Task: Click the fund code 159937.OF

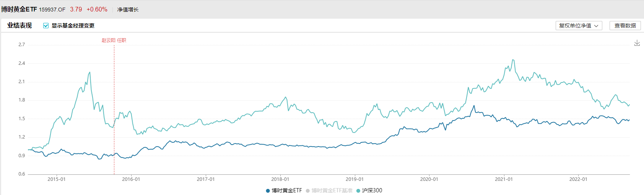Action: point(52,10)
